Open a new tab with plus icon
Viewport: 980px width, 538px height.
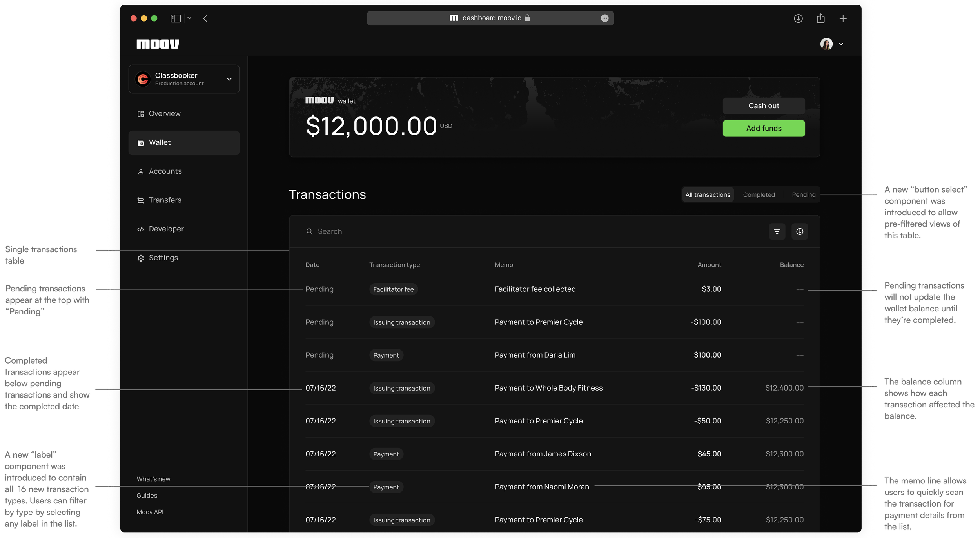(x=843, y=18)
